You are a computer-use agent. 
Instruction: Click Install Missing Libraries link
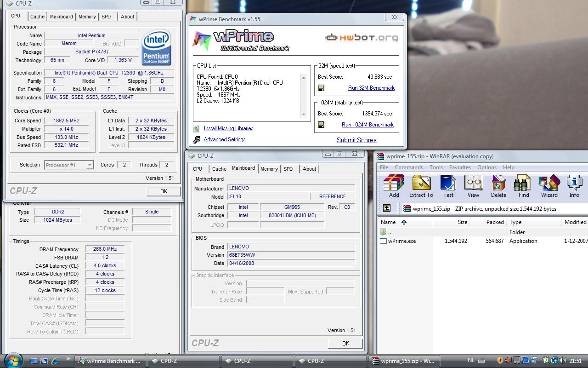(228, 128)
